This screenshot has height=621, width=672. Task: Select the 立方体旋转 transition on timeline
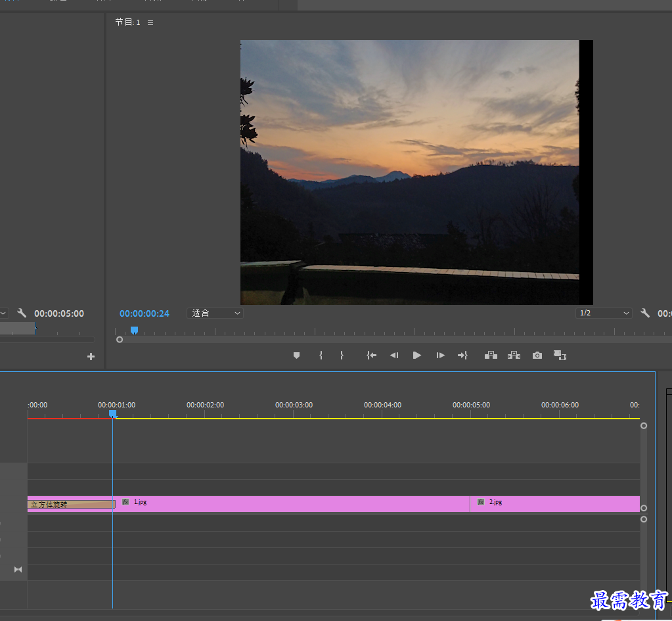pos(71,504)
